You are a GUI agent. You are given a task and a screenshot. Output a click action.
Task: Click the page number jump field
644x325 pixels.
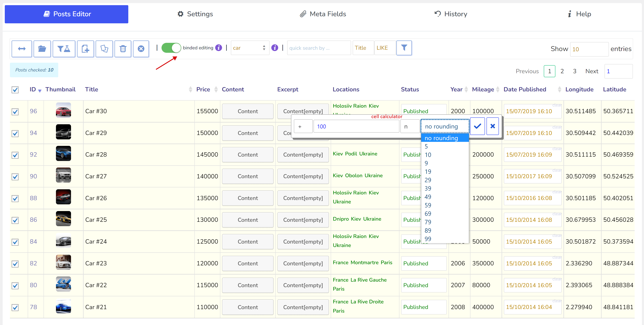618,71
